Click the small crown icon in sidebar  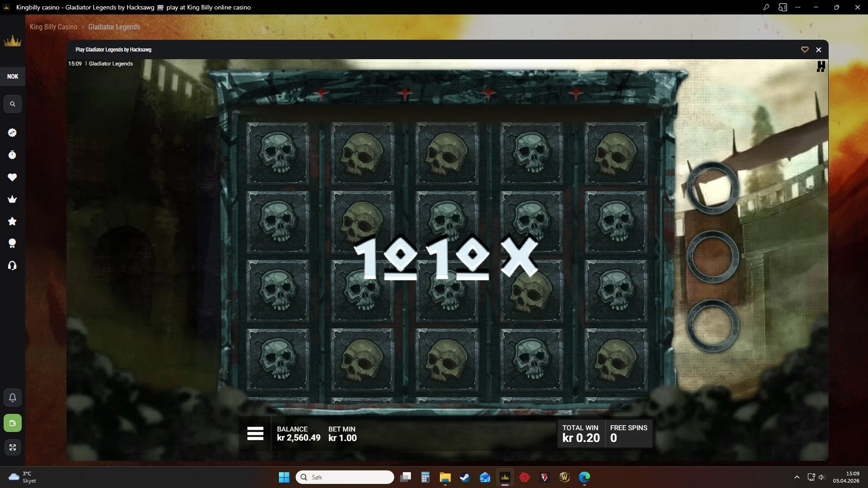click(12, 199)
